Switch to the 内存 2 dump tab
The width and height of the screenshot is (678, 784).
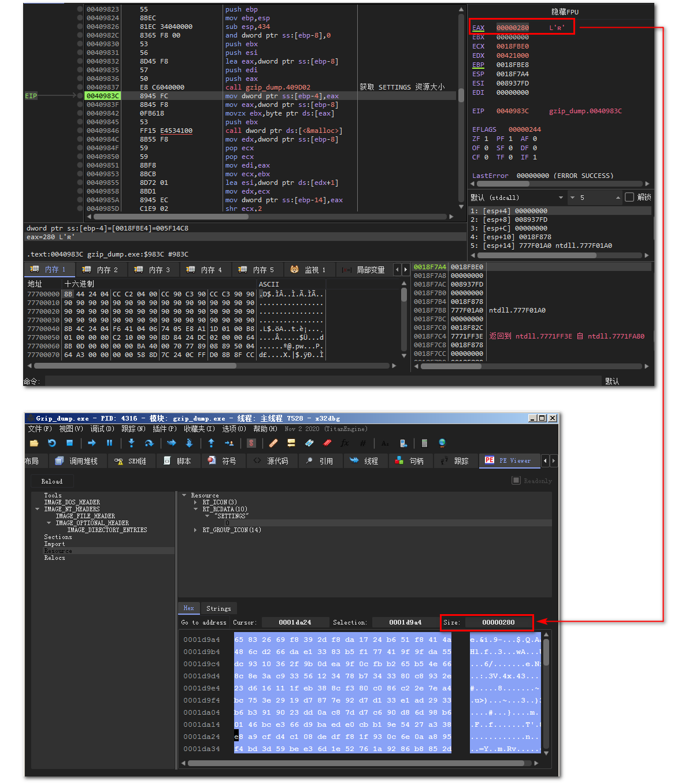[101, 270]
